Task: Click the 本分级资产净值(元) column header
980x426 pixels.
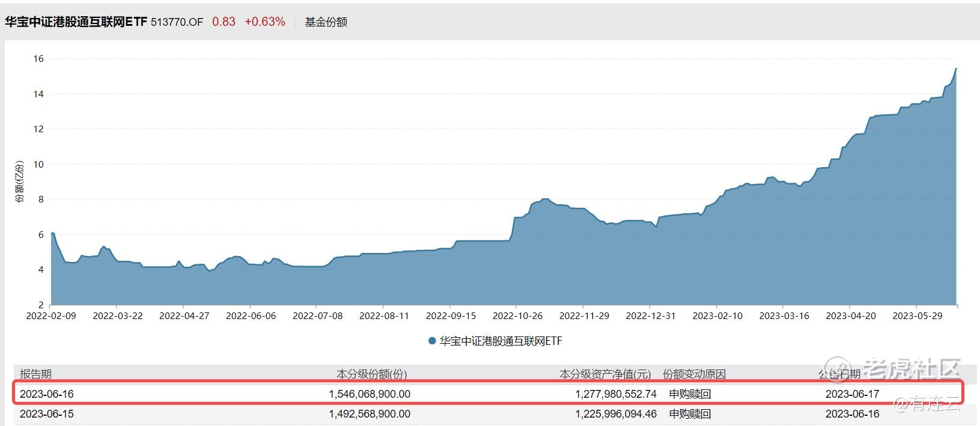Action: pyautogui.click(x=606, y=374)
